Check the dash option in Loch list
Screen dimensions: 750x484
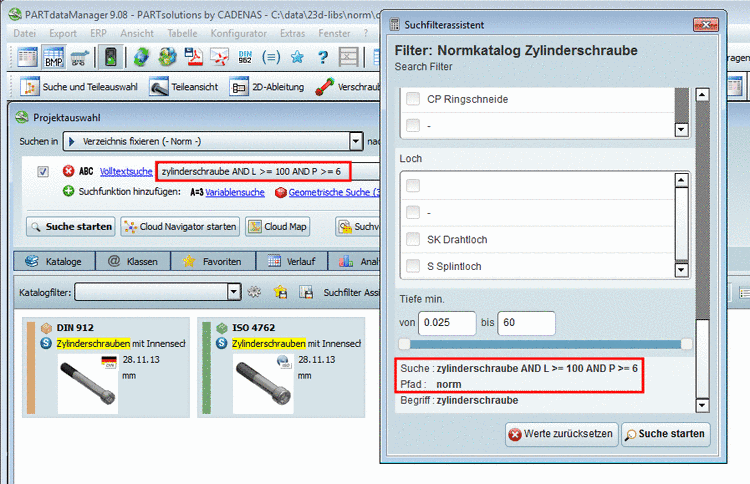[x=412, y=212]
